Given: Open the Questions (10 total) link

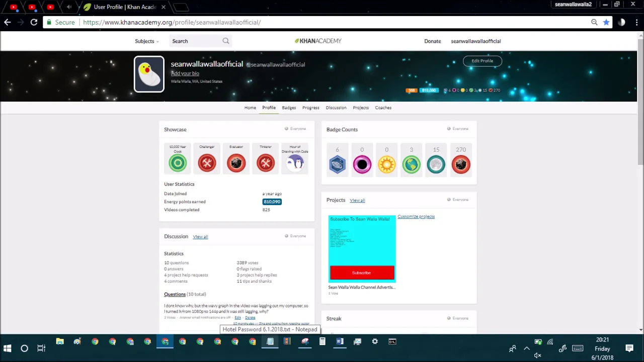Looking at the screenshot, I should coord(185,294).
